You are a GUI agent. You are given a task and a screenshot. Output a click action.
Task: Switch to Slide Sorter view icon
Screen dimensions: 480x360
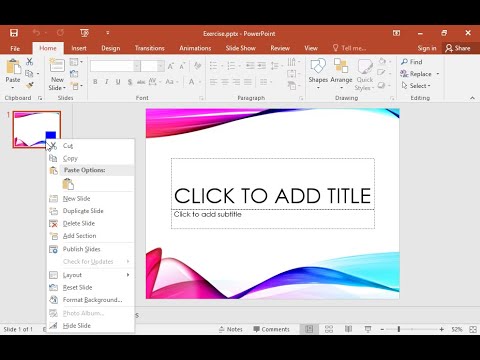tap(329, 329)
